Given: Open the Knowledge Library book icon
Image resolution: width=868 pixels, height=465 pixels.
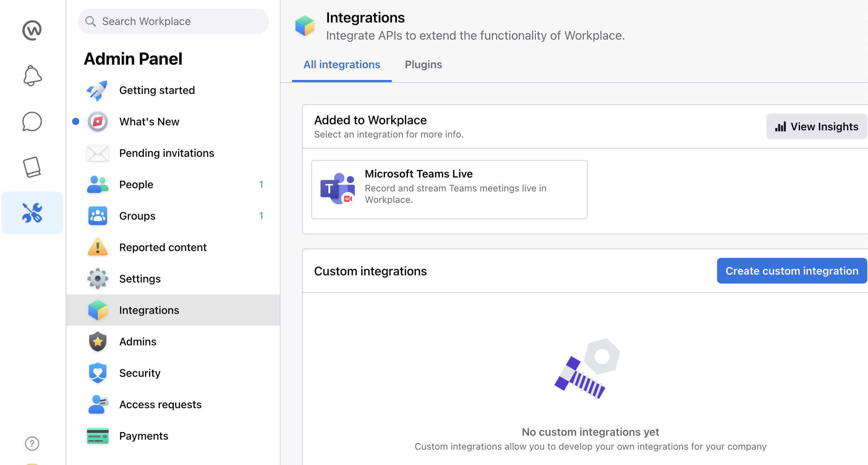Looking at the screenshot, I should tap(32, 167).
